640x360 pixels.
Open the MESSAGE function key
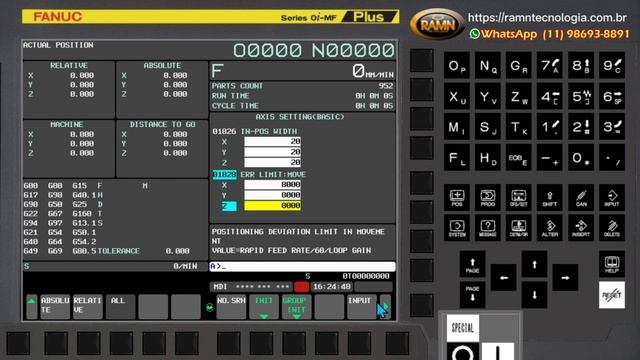click(x=488, y=228)
